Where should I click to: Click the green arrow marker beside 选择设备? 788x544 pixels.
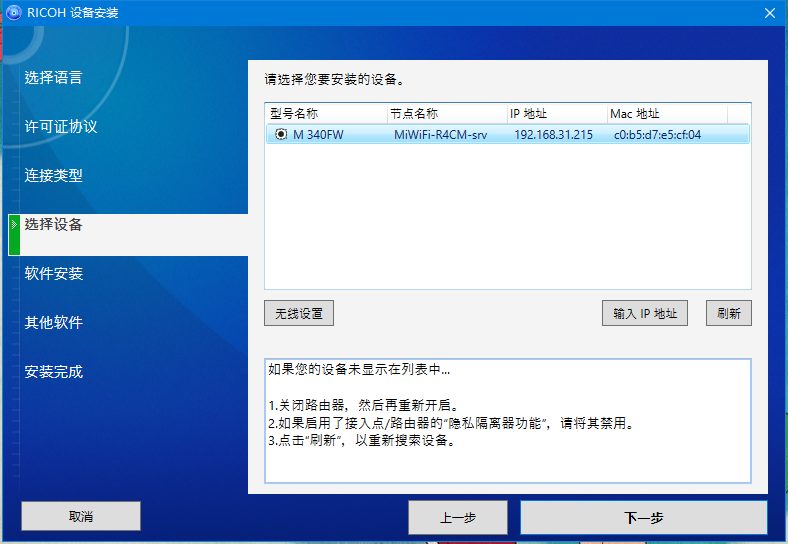tap(14, 234)
